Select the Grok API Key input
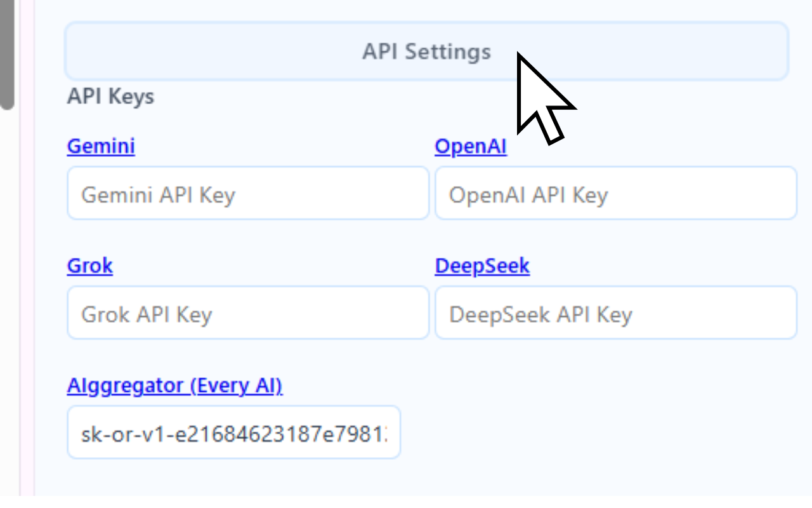 (x=248, y=313)
